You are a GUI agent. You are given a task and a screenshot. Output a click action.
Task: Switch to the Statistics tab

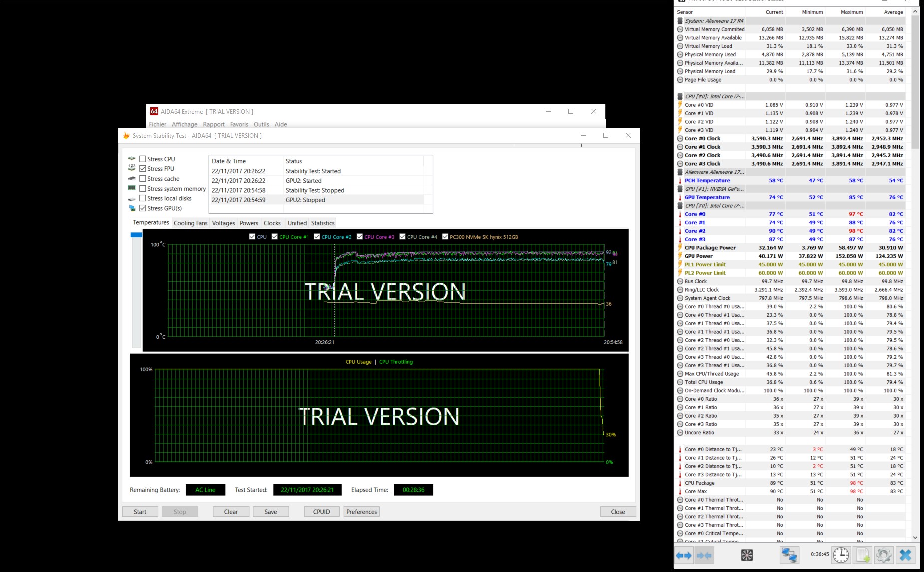tap(323, 223)
